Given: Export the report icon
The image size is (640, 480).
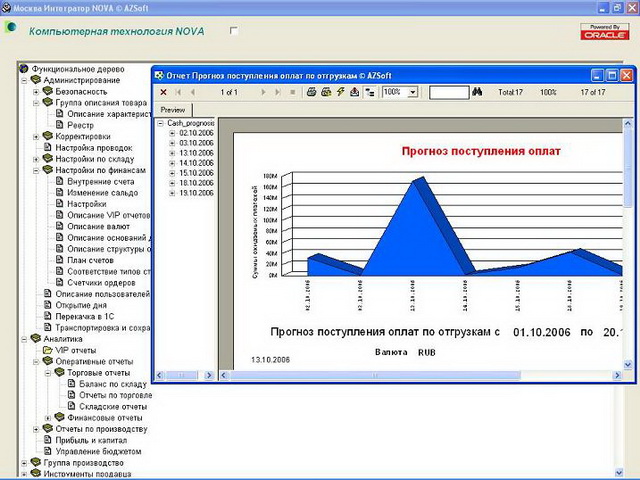Looking at the screenshot, I should (x=355, y=92).
